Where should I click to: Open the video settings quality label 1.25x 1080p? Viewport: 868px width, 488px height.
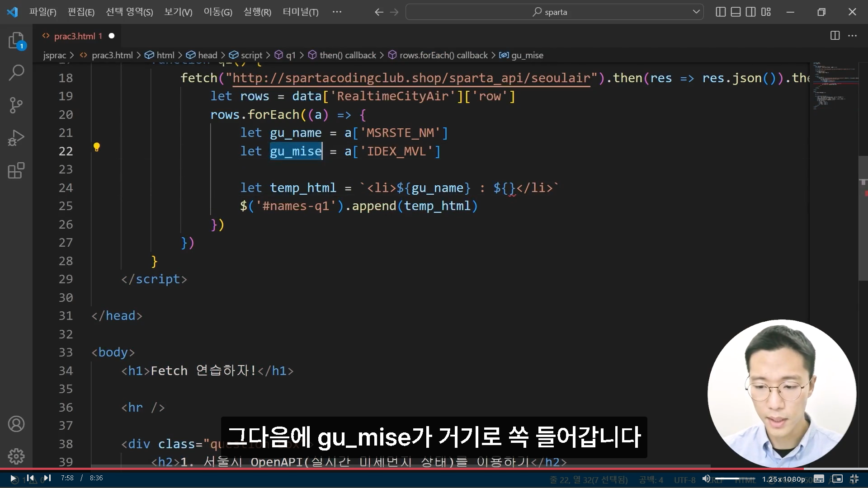783,479
